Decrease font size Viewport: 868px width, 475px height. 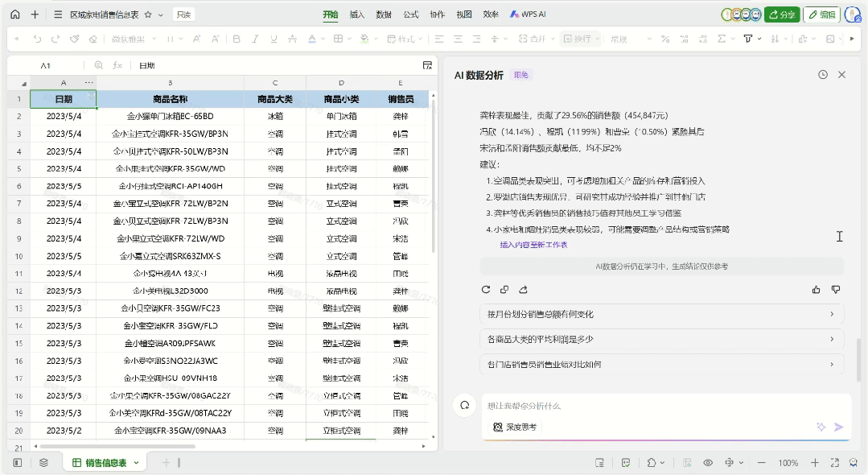pos(216,39)
